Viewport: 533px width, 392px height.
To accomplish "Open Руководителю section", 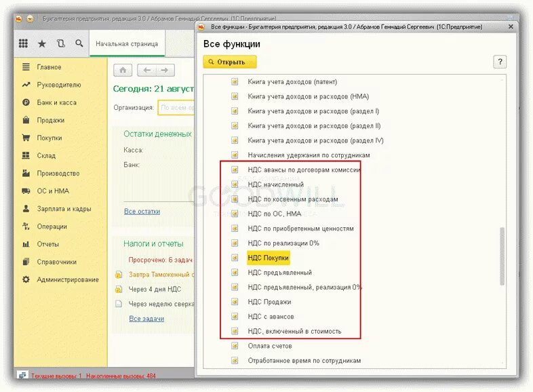I will [59, 85].
